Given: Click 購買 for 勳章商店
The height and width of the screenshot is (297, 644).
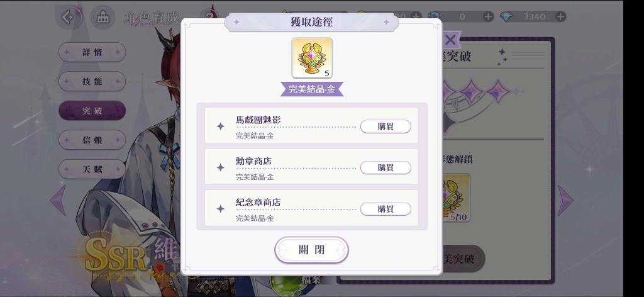Looking at the screenshot, I should pyautogui.click(x=386, y=167).
